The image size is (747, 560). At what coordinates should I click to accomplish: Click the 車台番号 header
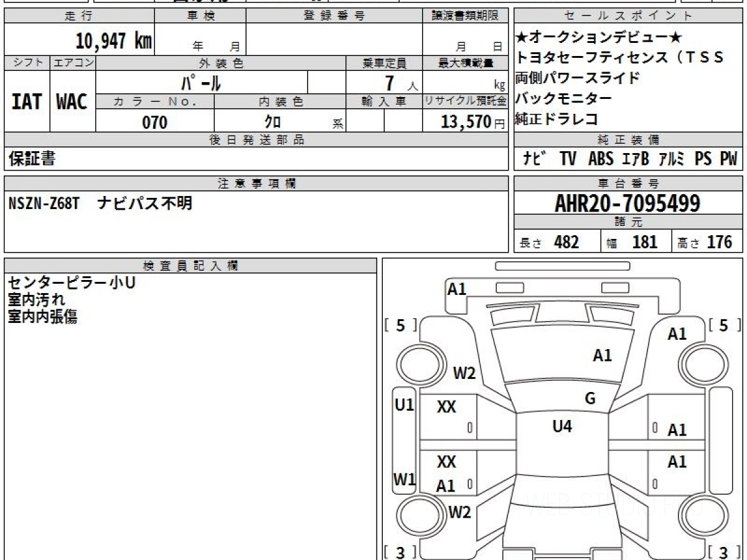click(629, 184)
